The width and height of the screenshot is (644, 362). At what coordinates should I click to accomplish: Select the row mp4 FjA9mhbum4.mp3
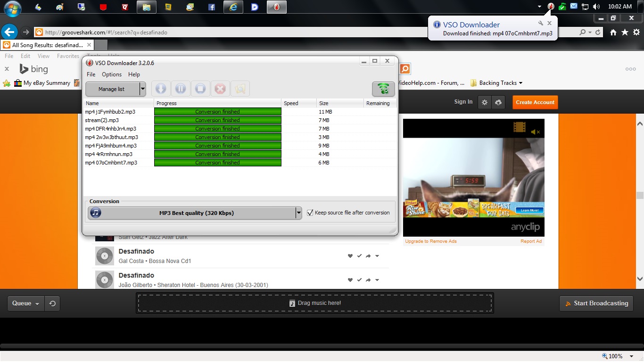pos(240,146)
